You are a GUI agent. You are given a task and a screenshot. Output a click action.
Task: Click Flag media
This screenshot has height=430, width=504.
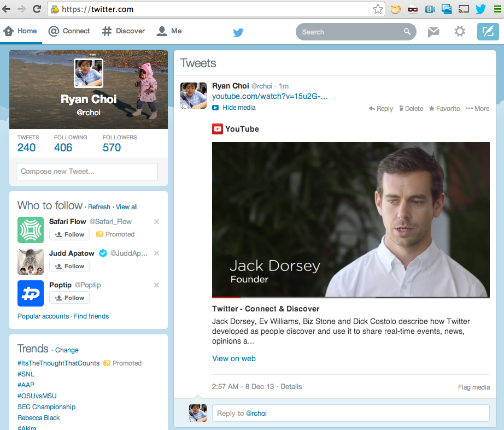point(474,387)
